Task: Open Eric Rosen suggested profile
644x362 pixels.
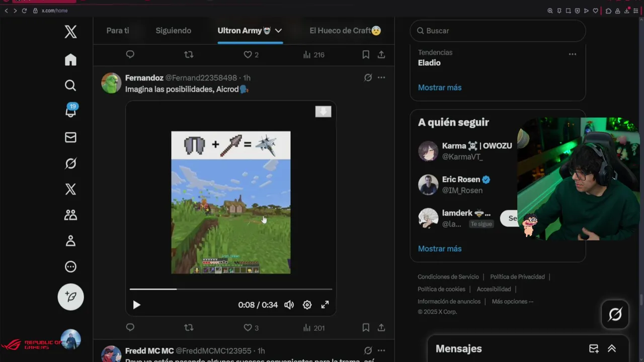Action: [x=461, y=179]
